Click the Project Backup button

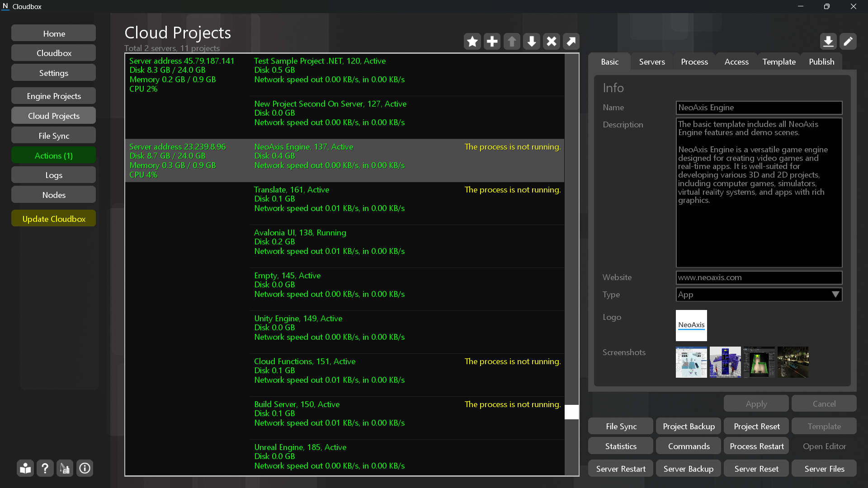[689, 426]
